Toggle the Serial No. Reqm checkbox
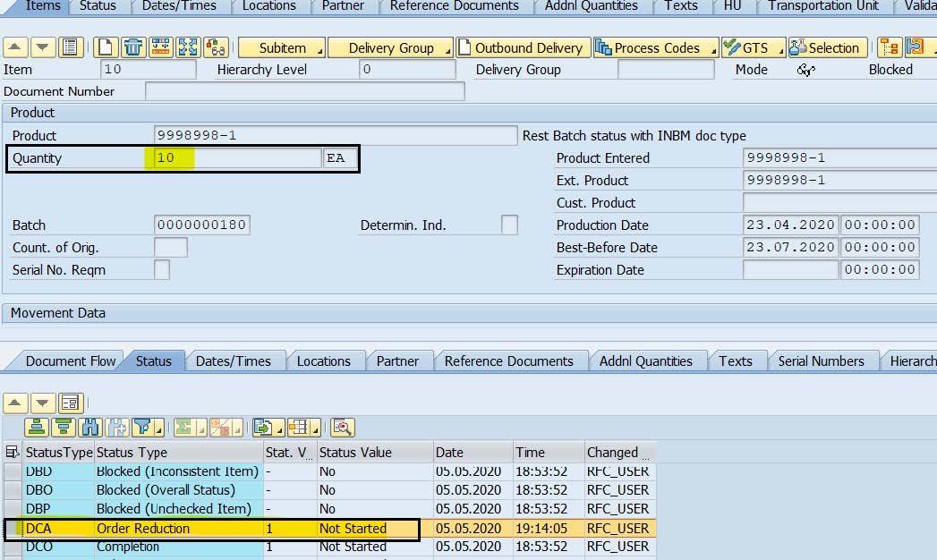Viewport: 937px width, 560px height. pos(162,270)
